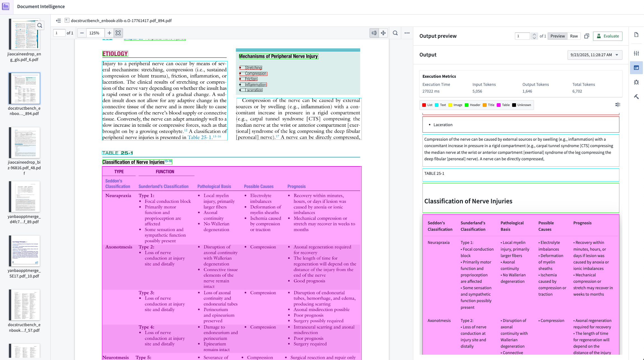The height and width of the screenshot is (360, 644).
Task: Collapse the thumbnail sidebar with the toggle icon
Action: click(59, 20)
